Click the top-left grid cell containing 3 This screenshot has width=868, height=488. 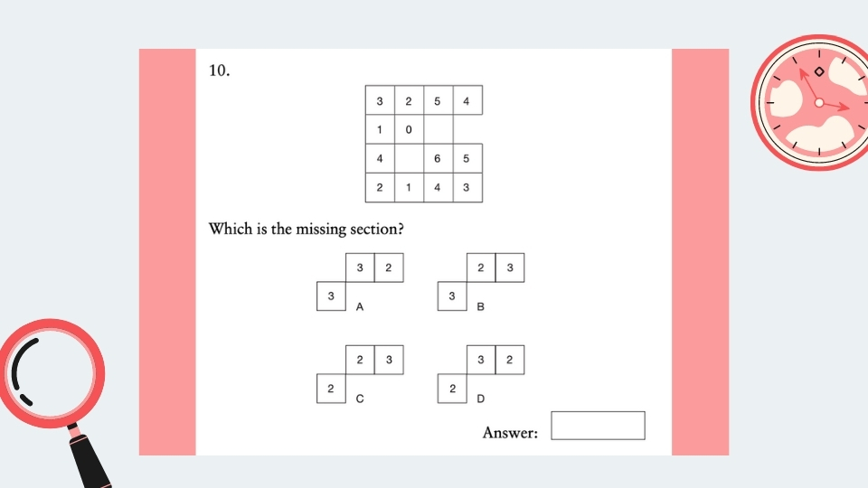[x=380, y=100]
